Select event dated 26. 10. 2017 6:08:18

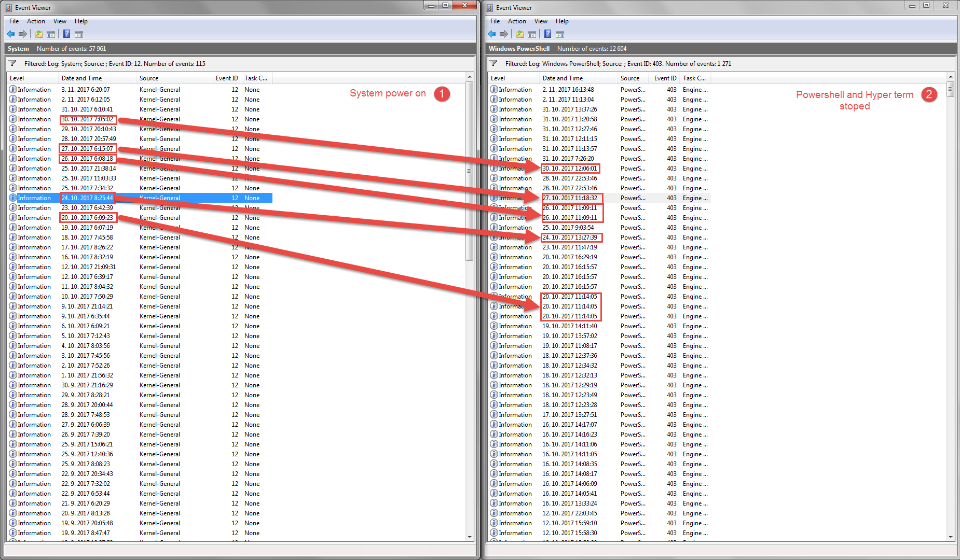click(140, 159)
